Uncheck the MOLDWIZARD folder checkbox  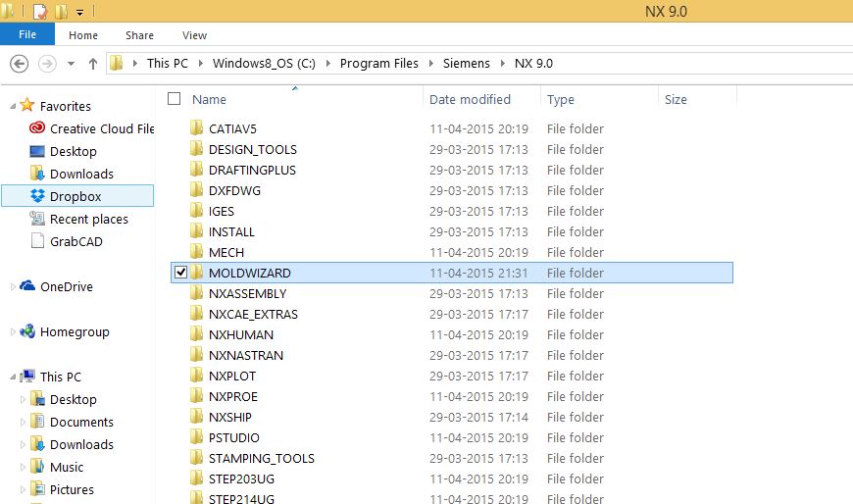click(x=180, y=273)
